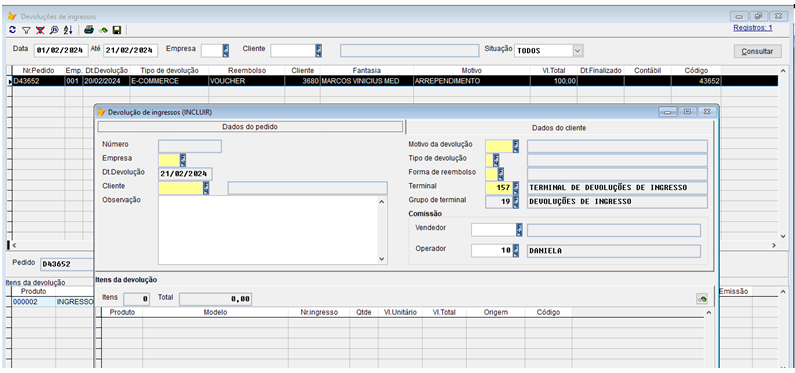Open lookup beside Cliente in dialog
The height and width of the screenshot is (373, 795).
(x=206, y=188)
